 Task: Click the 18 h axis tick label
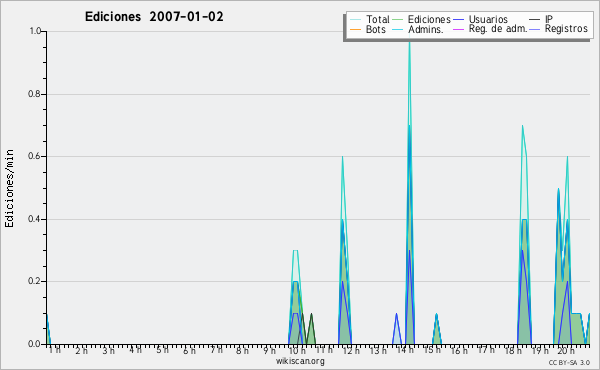[513, 350]
